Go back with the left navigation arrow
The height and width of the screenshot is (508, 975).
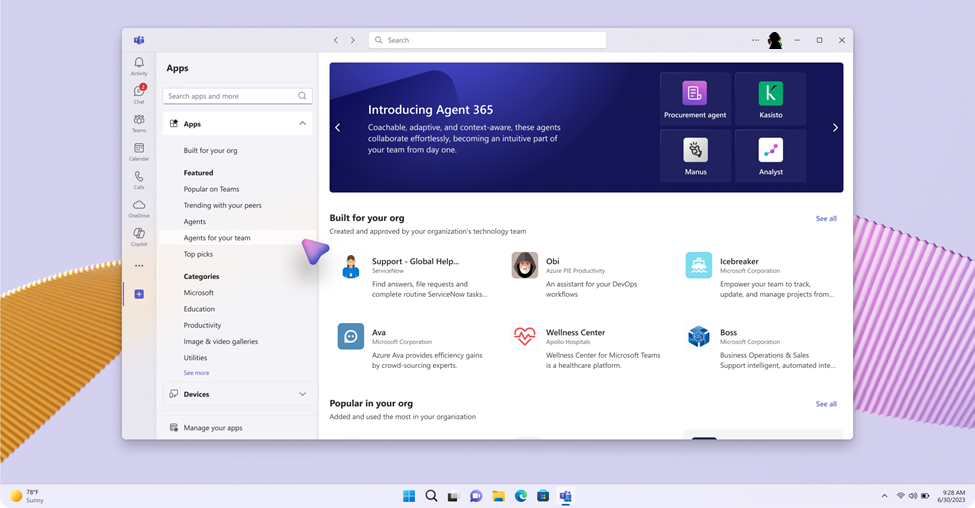click(x=336, y=40)
